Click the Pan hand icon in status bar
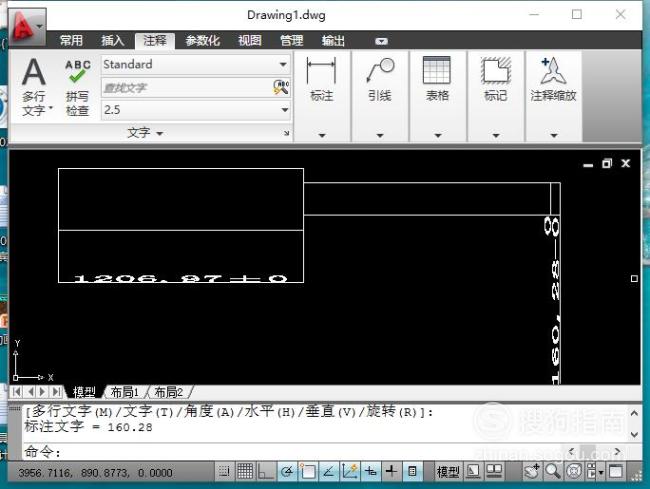Viewport: 650px width, 489px height. [x=532, y=471]
